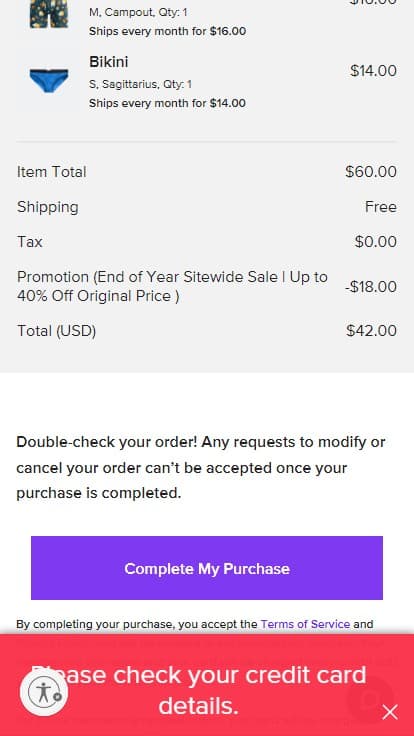Click the End of Year Sitewide Sale promotion

(x=172, y=286)
